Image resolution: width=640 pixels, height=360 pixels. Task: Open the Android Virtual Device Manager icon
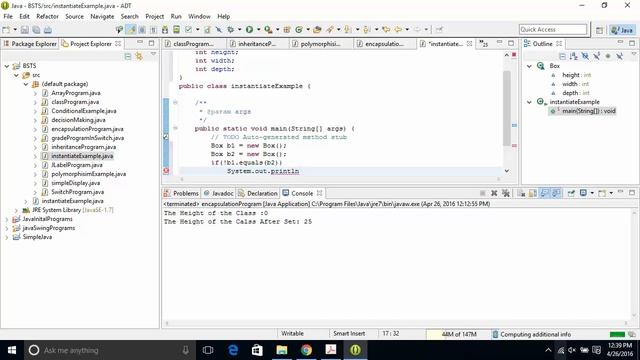coord(176,29)
